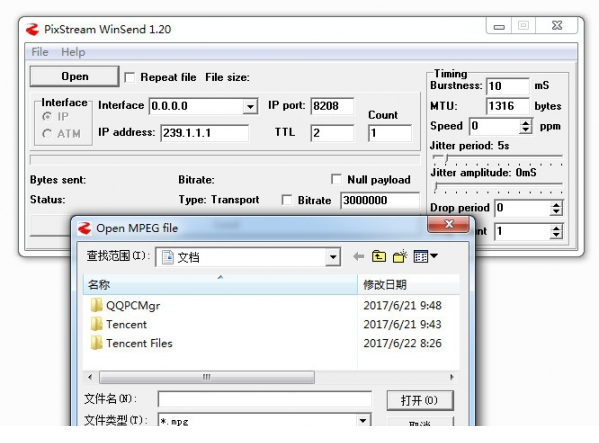Viewport: 599px width, 443px height.
Task: Click date 2017/6/21 9:48
Action: pos(402,305)
